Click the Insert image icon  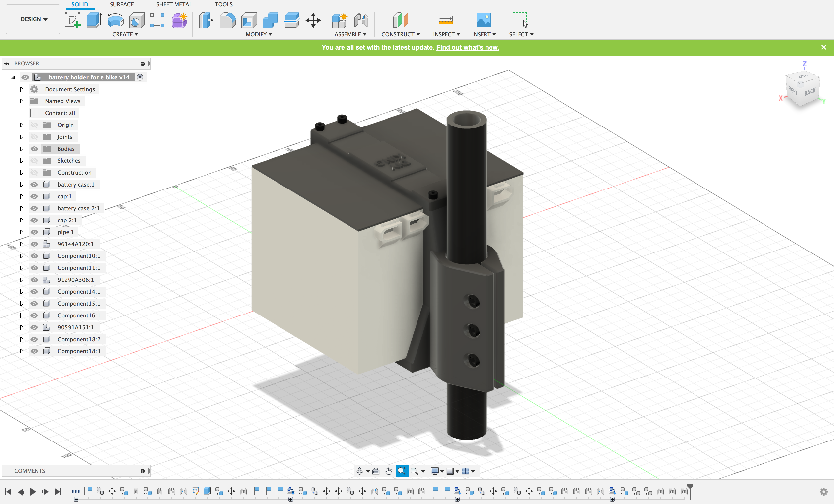click(483, 20)
